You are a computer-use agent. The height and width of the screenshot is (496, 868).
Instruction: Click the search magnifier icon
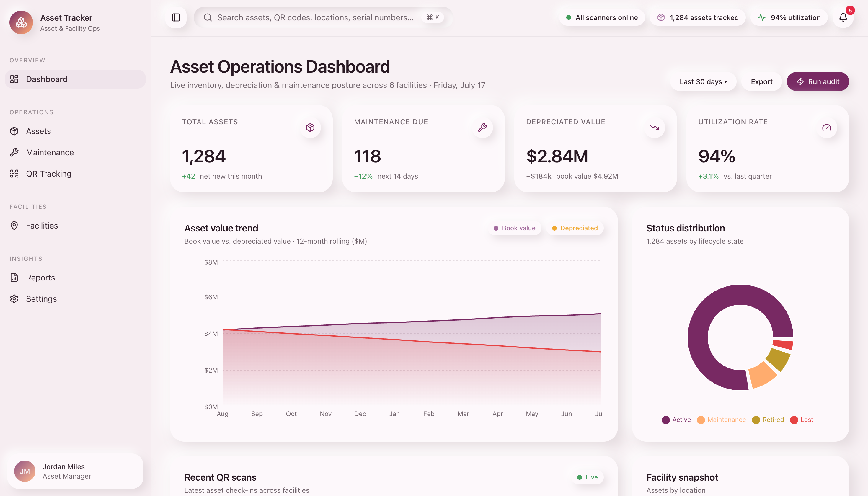pyautogui.click(x=208, y=17)
